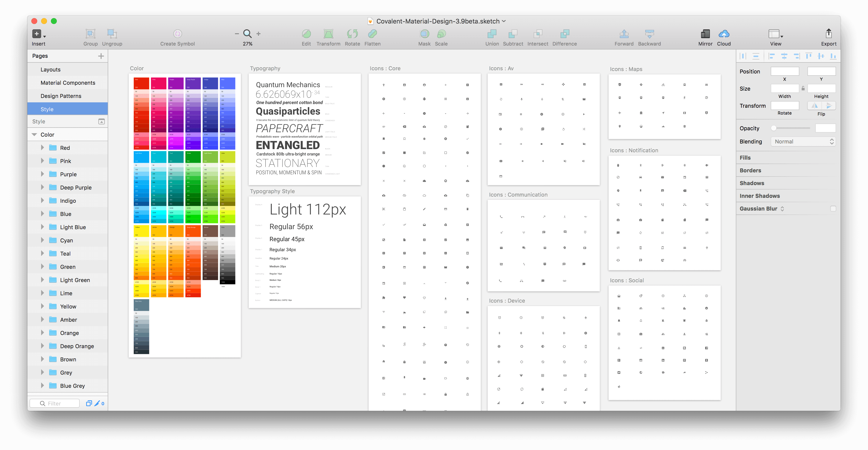Select the Rotate transform tool

(x=352, y=36)
